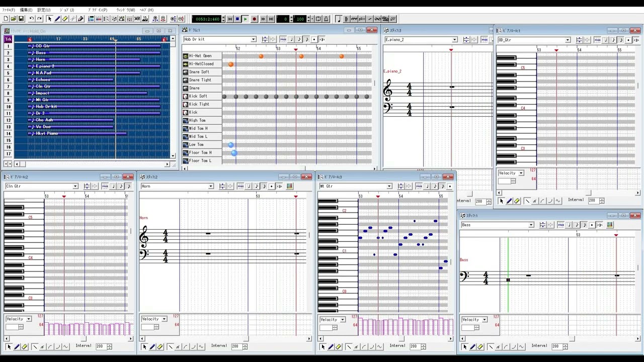Click the Kick Soft drum row label
Image resolution: width=644 pixels, height=362 pixels.
point(202,96)
